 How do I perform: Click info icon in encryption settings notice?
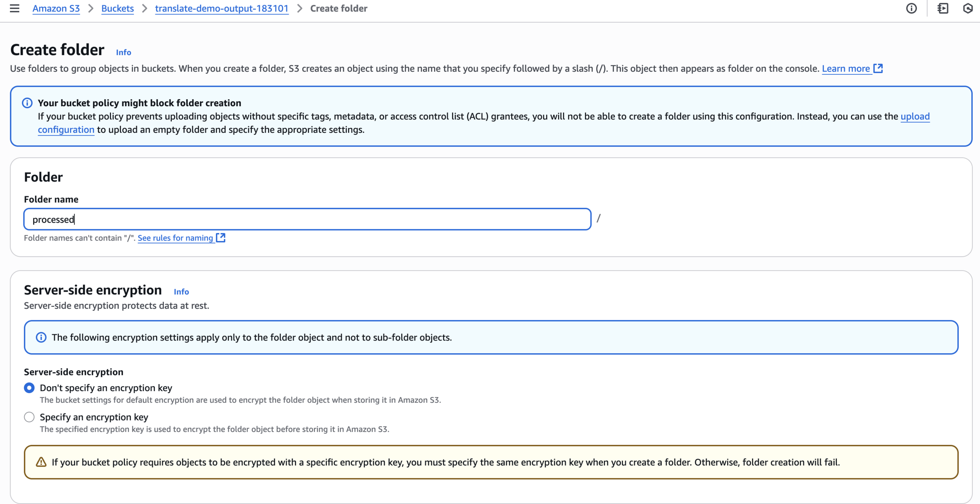click(41, 337)
